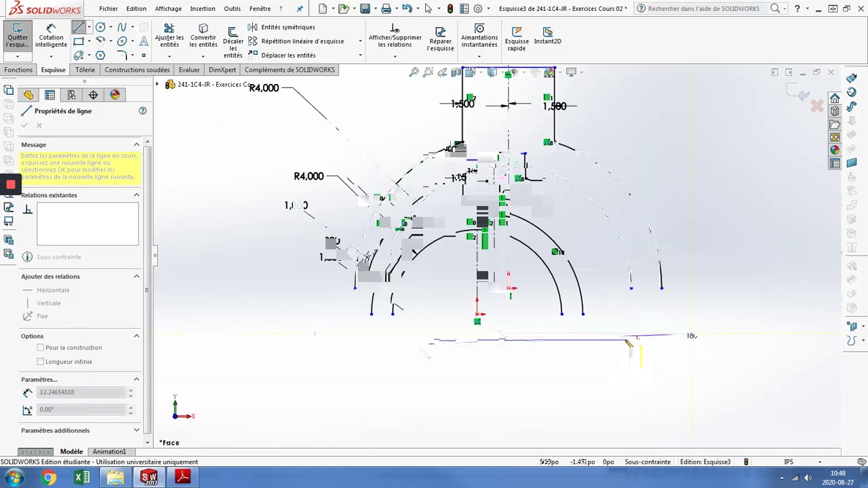Screen dimensions: 868x488
Task: Expand Paramètres additionnels section
Action: 136,430
